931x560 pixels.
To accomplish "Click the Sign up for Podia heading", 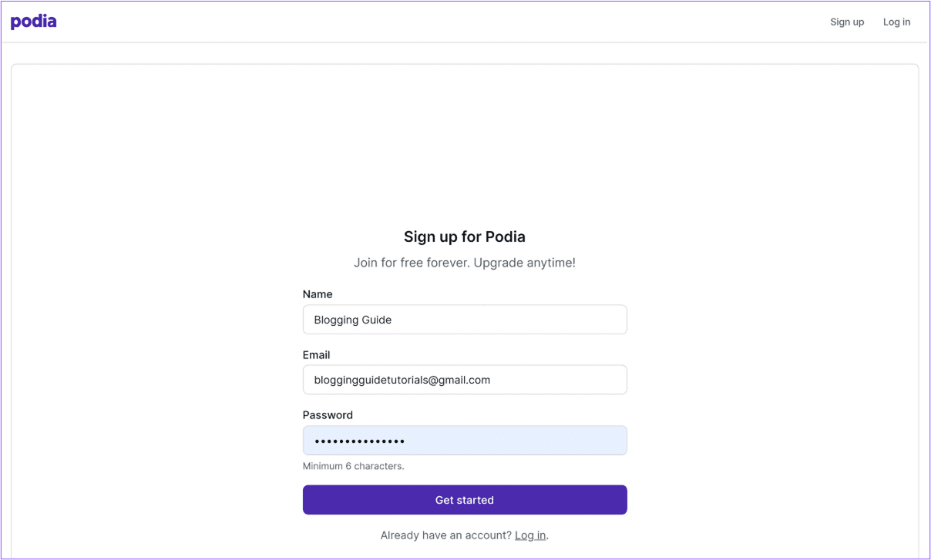I will click(465, 236).
